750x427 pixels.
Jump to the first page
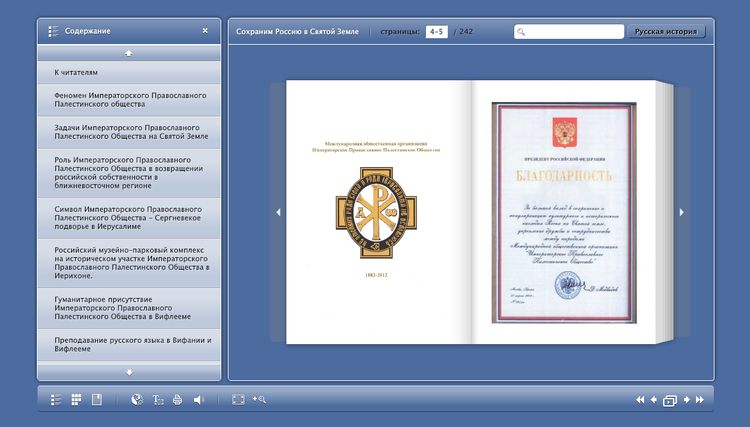(x=640, y=401)
